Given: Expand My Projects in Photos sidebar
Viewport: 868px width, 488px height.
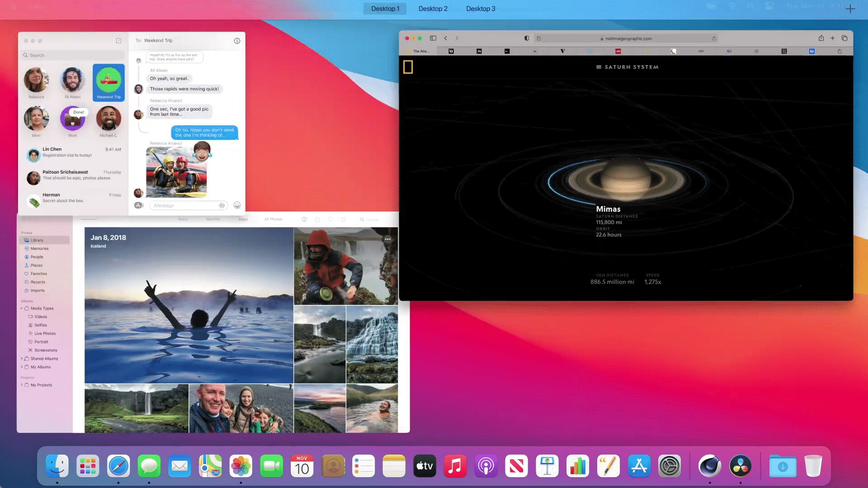Looking at the screenshot, I should [x=22, y=385].
